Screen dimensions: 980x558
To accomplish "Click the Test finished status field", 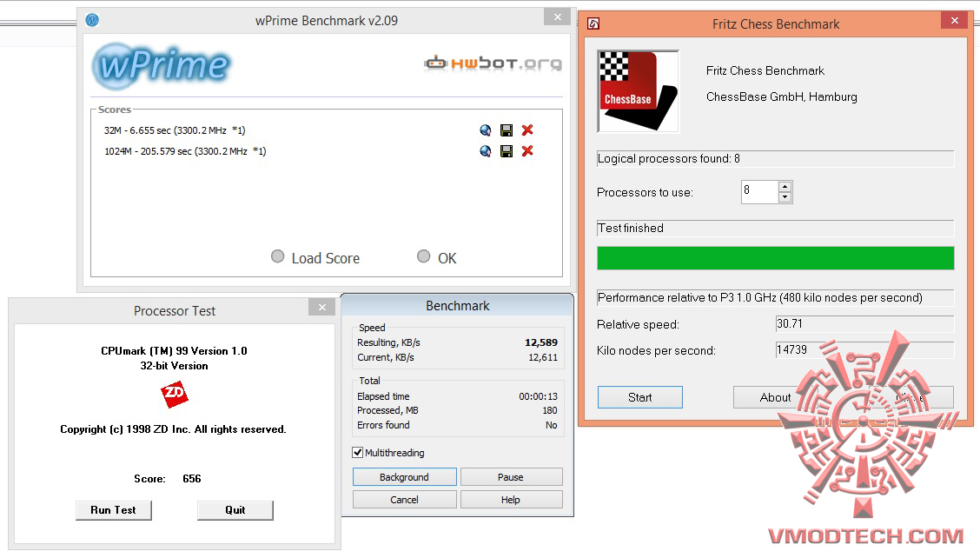I will pos(776,229).
